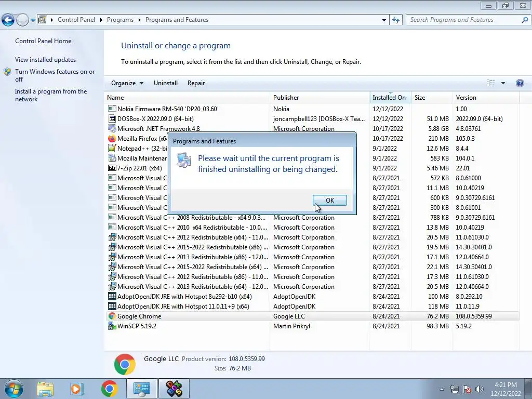Select Programs breadcrumb

(120, 20)
